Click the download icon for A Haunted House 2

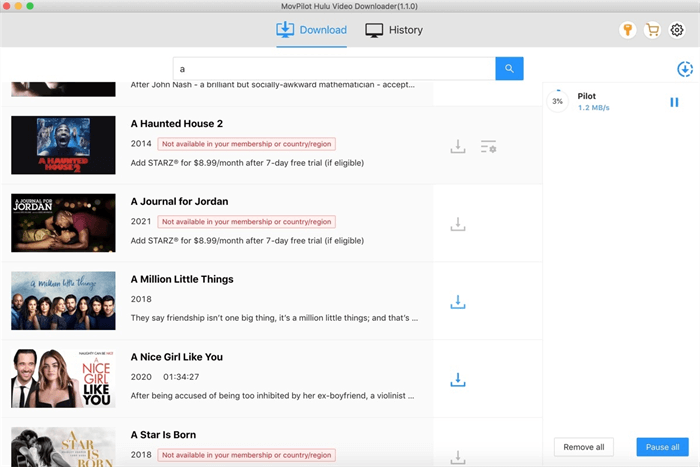[458, 146]
